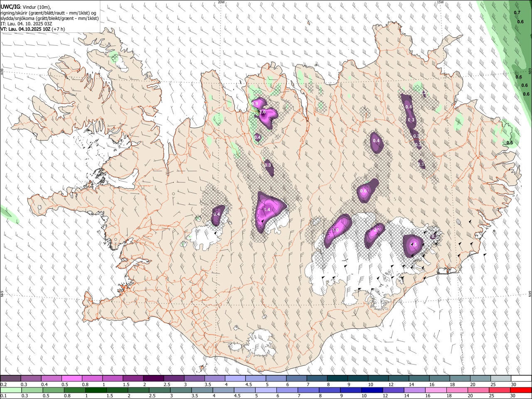
Task: Click the upper legend swatch between 0.2 and 0.3
Action: pyautogui.click(x=10, y=379)
